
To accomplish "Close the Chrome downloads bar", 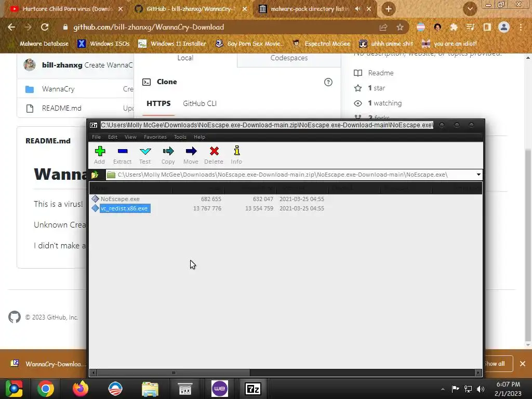I will coord(523,364).
